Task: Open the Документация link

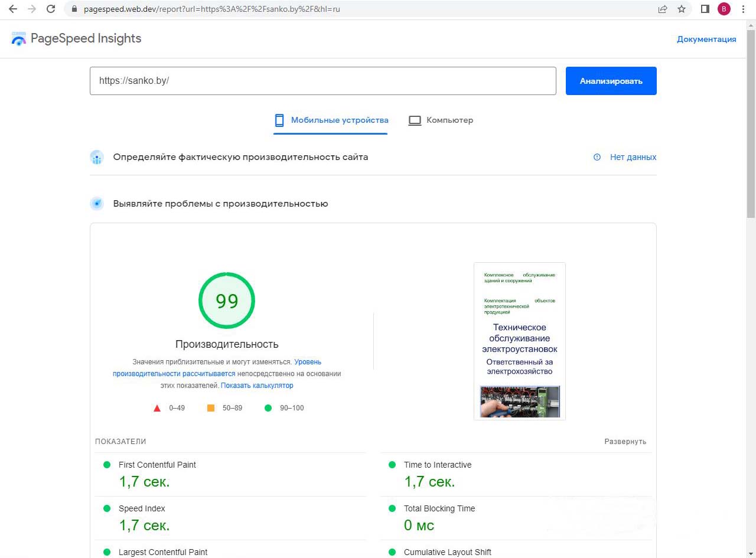Action: (x=706, y=39)
